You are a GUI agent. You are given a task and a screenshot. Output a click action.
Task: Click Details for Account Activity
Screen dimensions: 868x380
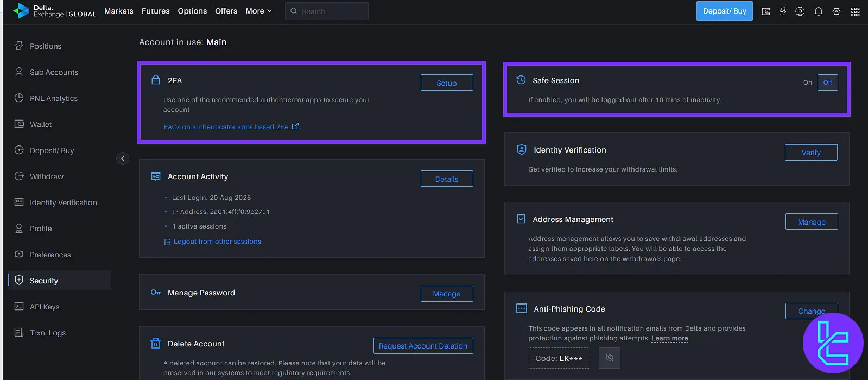(447, 179)
